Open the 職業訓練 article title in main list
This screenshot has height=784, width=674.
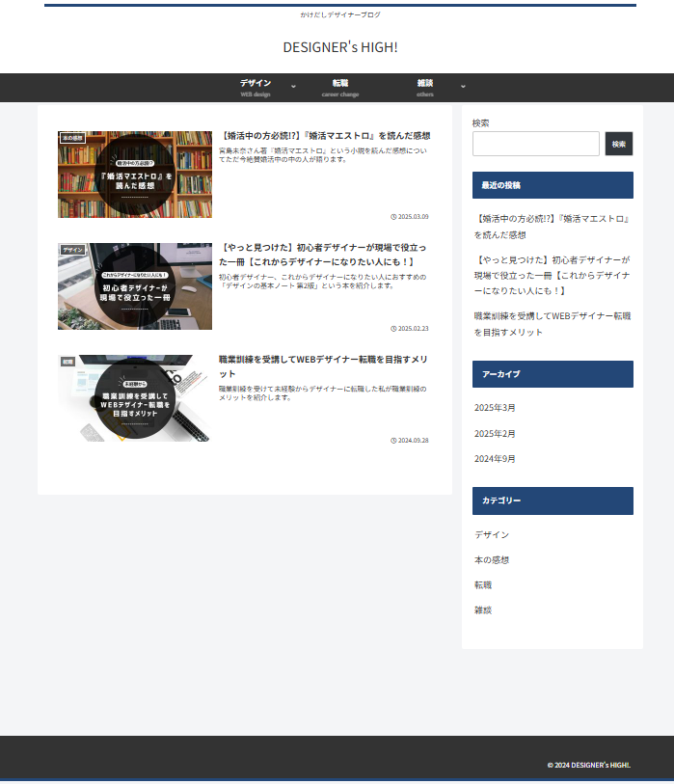point(323,365)
